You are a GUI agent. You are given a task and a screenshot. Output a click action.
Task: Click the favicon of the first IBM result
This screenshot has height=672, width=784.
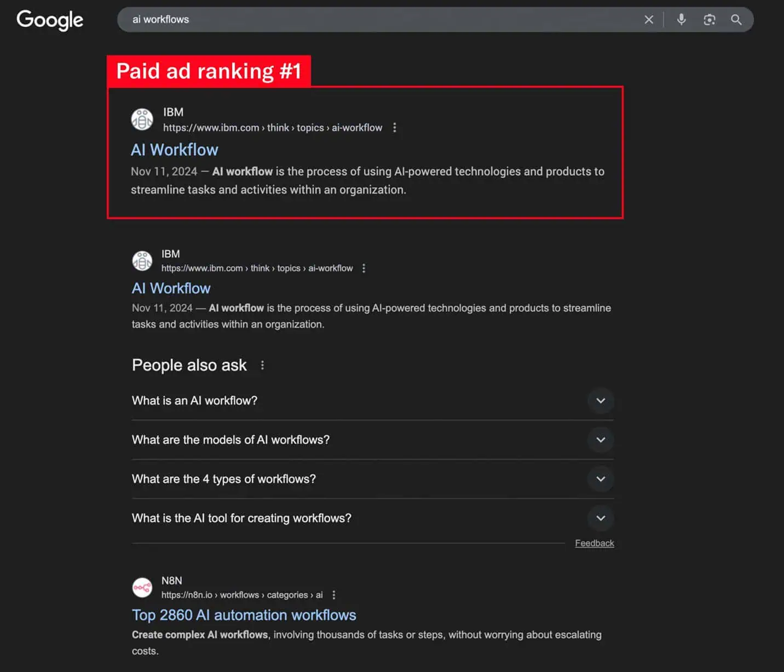142,119
